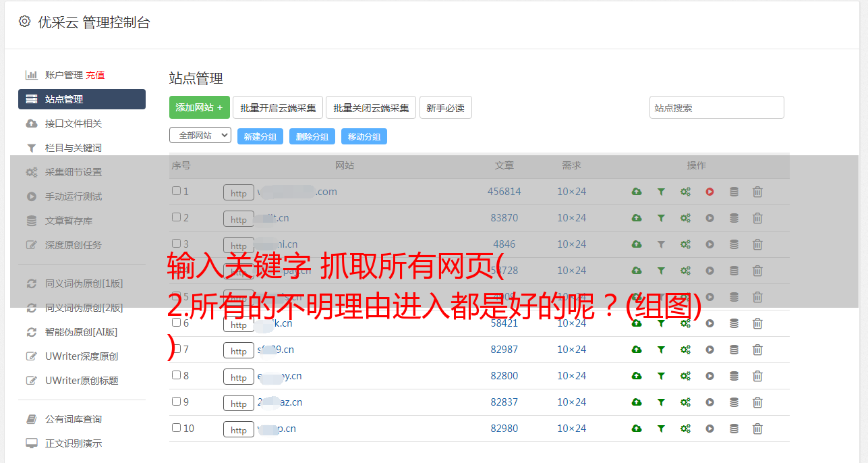Click 批量关闭云端采集 button
Image resolution: width=868 pixels, height=463 pixels.
(x=371, y=107)
